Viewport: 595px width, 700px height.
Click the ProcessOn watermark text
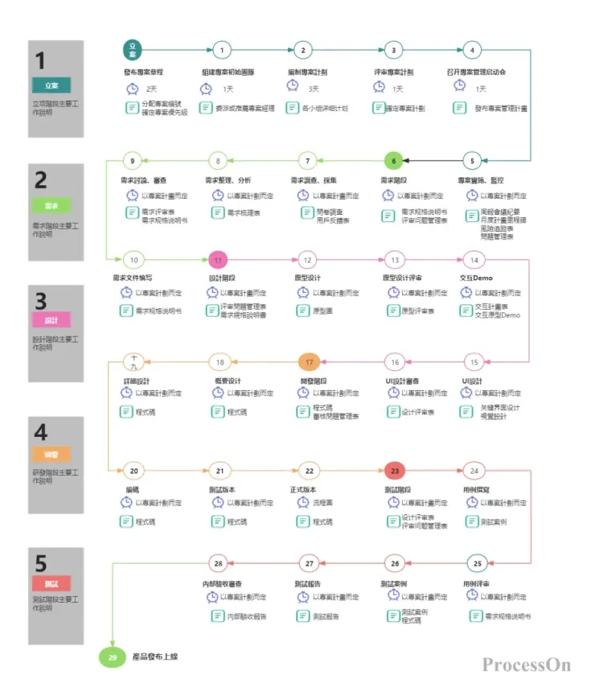point(527,665)
